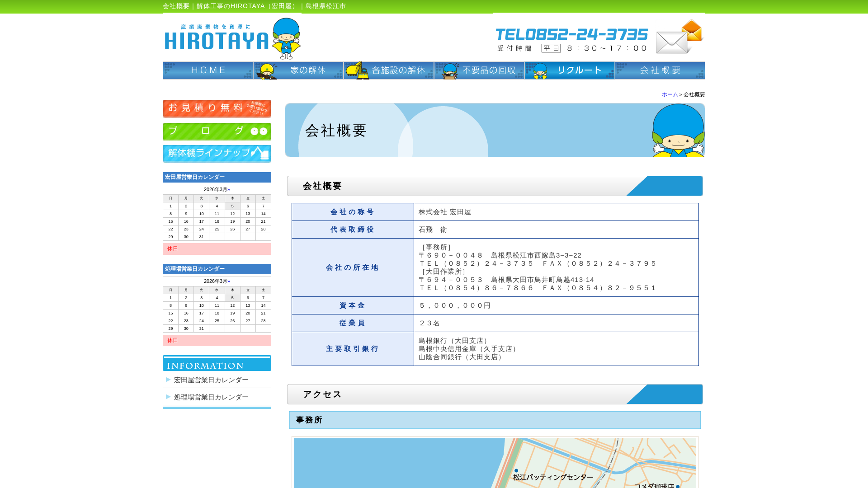Open the 会社概要 navigation tab

(660, 70)
